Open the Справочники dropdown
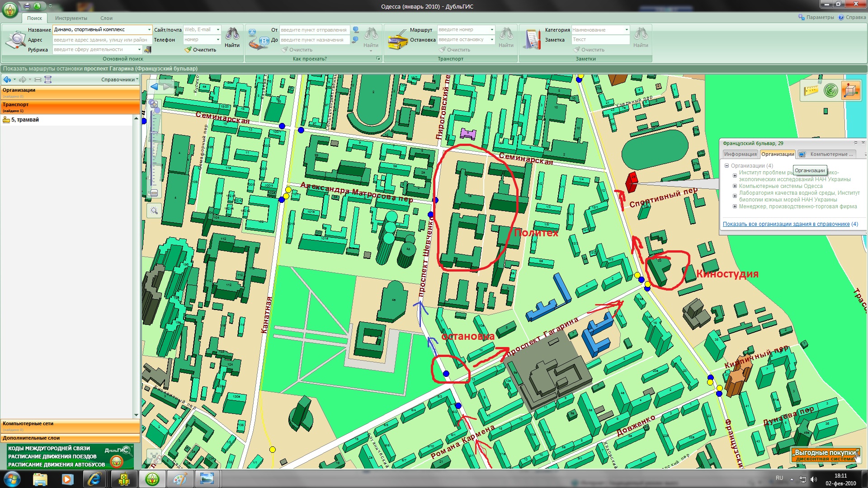 (119, 80)
